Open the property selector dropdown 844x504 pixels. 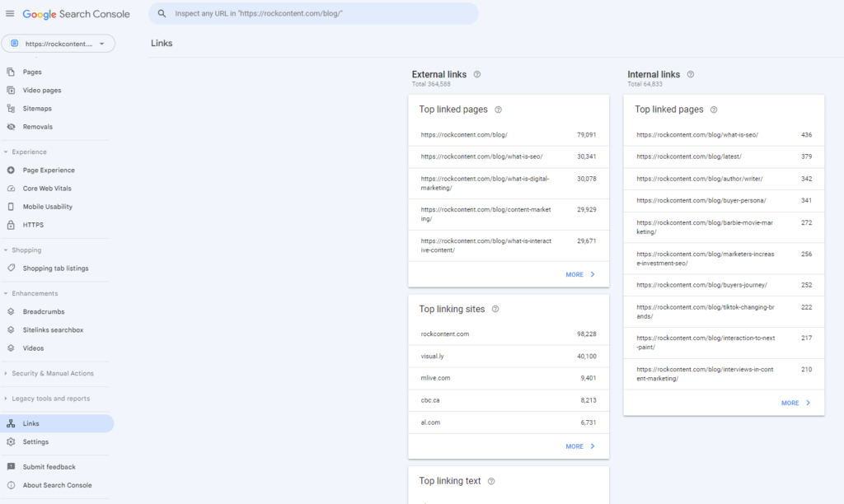(x=58, y=42)
